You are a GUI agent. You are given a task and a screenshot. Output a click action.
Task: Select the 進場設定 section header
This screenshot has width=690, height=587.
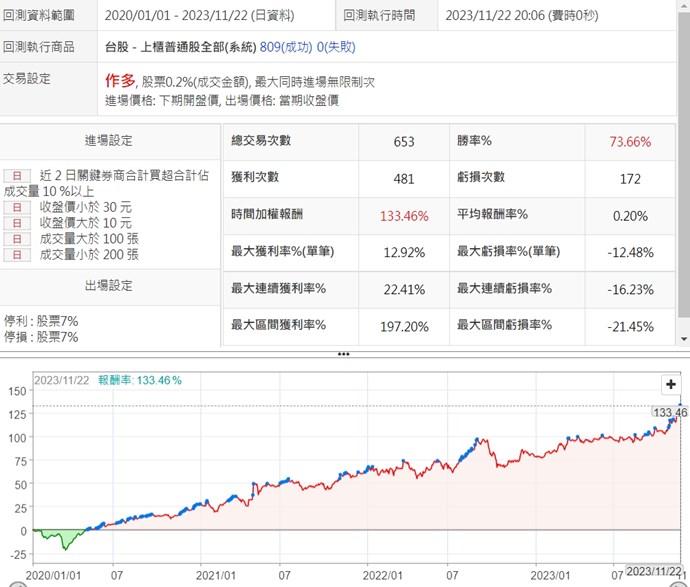pos(109,141)
